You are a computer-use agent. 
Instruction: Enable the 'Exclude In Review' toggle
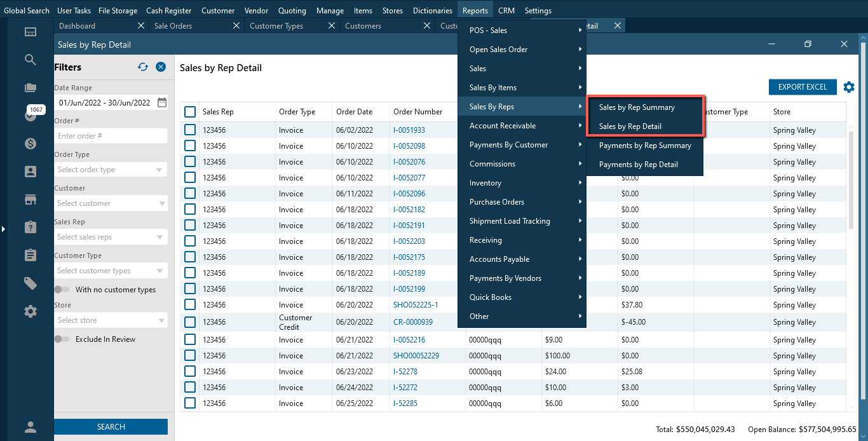62,339
